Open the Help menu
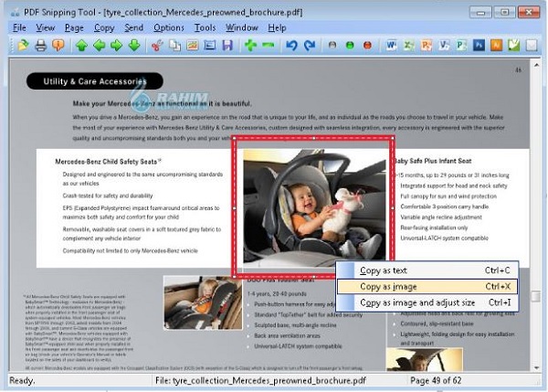The image size is (548, 392). point(277,27)
